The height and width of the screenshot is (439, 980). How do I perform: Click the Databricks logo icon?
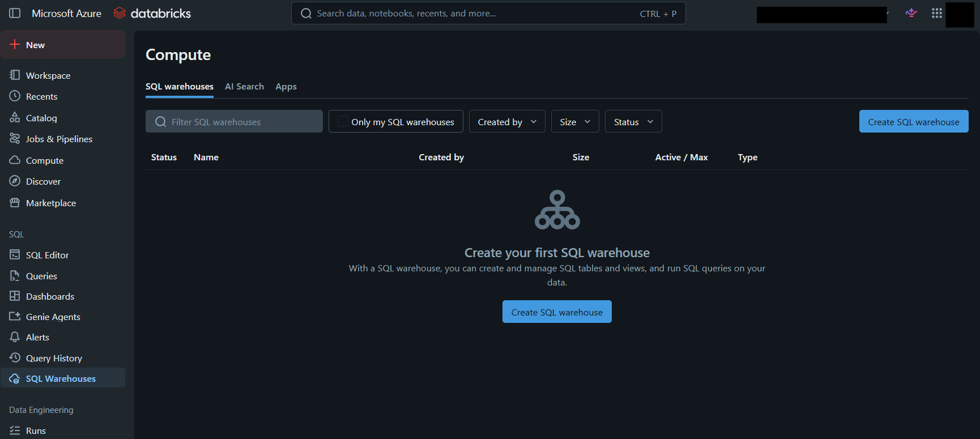(120, 13)
